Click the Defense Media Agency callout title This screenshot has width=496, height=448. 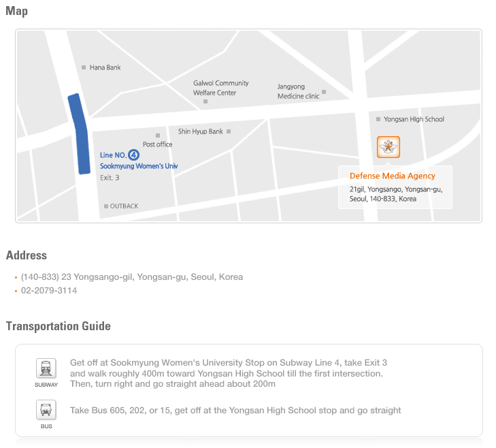click(393, 176)
